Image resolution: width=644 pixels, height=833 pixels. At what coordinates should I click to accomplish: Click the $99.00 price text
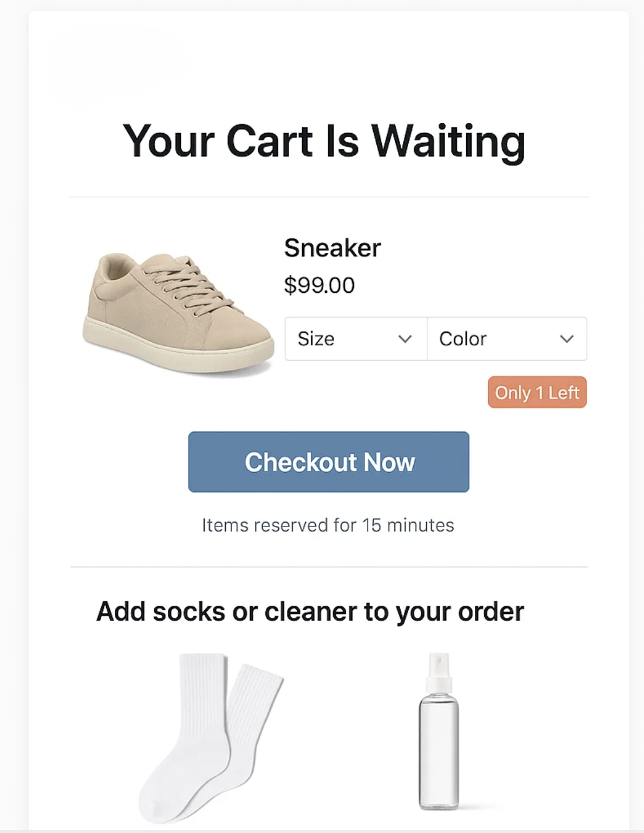pos(319,285)
